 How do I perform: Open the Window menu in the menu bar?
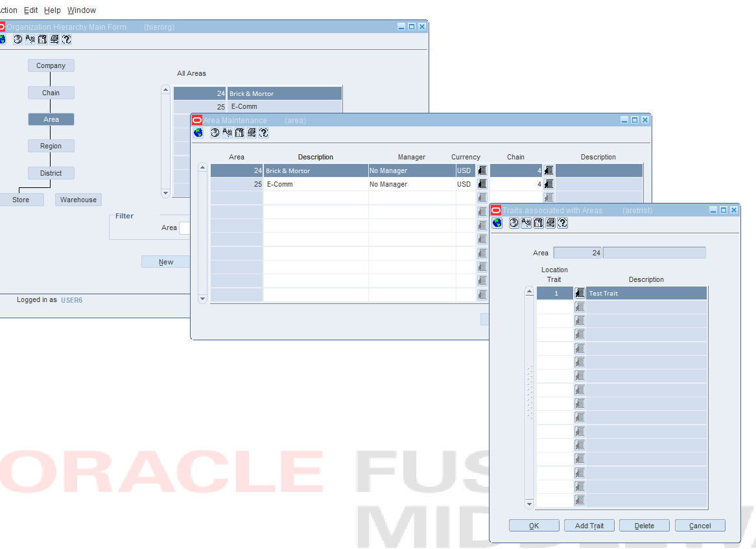coord(81,10)
